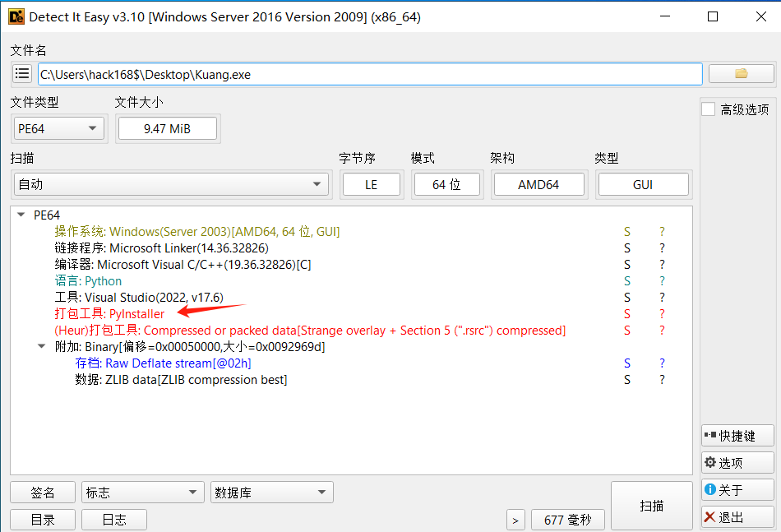This screenshot has height=532, width=781.
Task: Click the LE endianness button
Action: pyautogui.click(x=371, y=184)
